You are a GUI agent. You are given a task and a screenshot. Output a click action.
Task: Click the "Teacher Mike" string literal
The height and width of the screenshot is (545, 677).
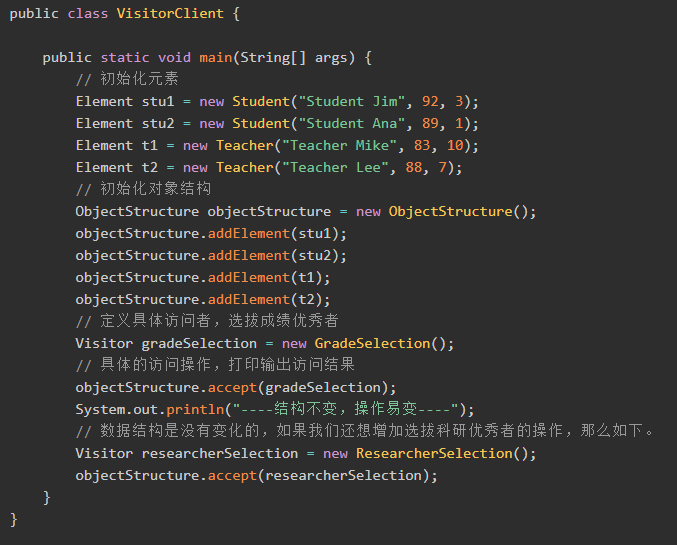[339, 146]
